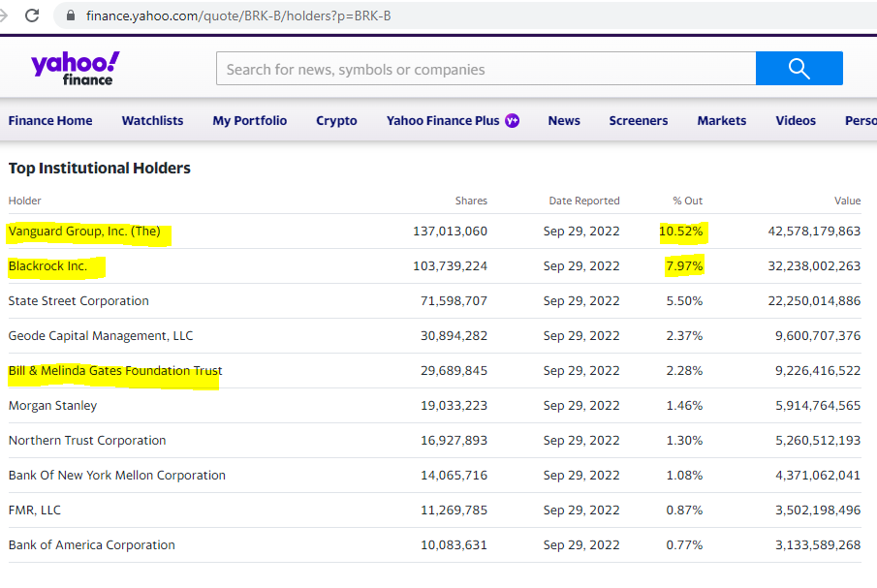Click Gates Foundation shares 29,689,845
Viewport: 877px width, 588px height.
point(454,371)
